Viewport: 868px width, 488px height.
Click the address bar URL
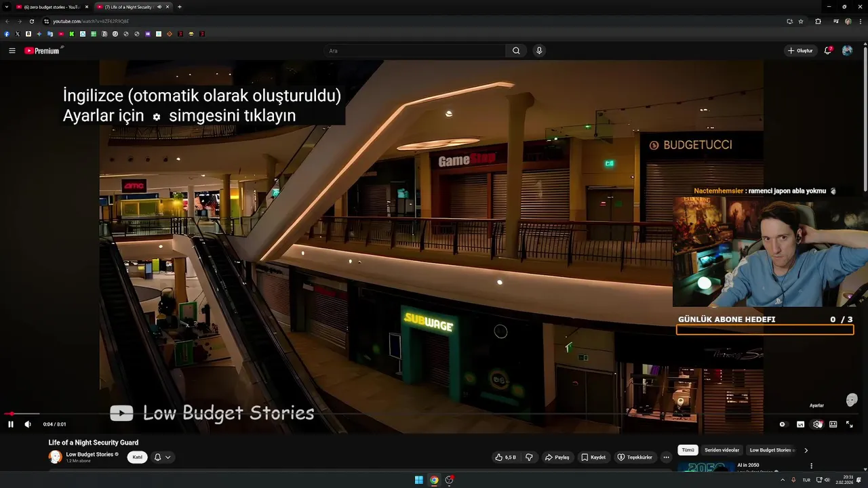point(91,21)
